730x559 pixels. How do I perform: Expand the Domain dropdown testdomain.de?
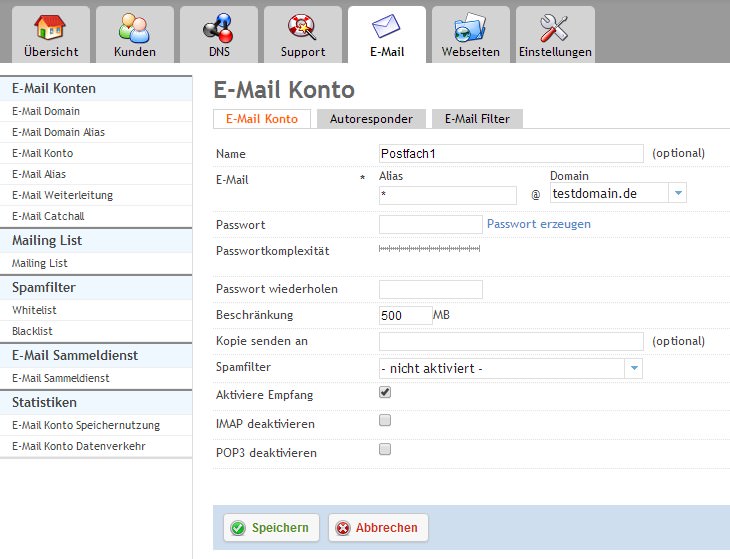677,193
